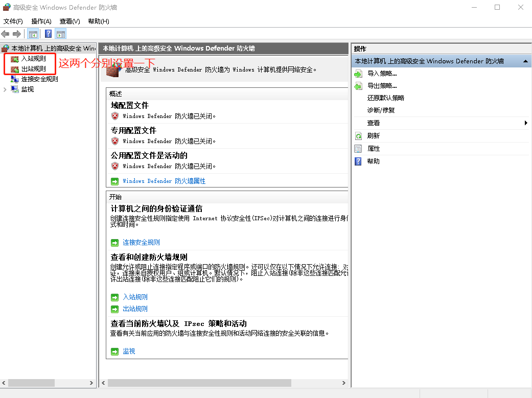The image size is (532, 398).
Task: Expand the 监视 tree node arrow
Action: [x=5, y=89]
